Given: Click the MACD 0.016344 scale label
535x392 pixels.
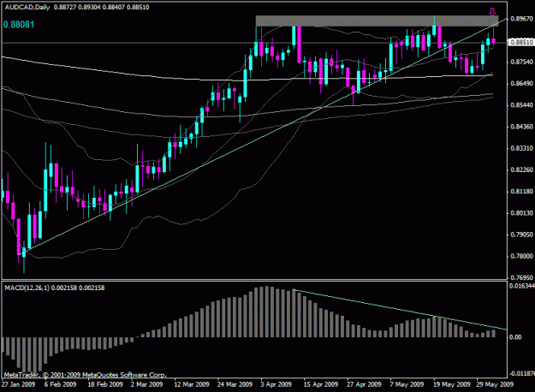Looking at the screenshot, I should 522,286.
